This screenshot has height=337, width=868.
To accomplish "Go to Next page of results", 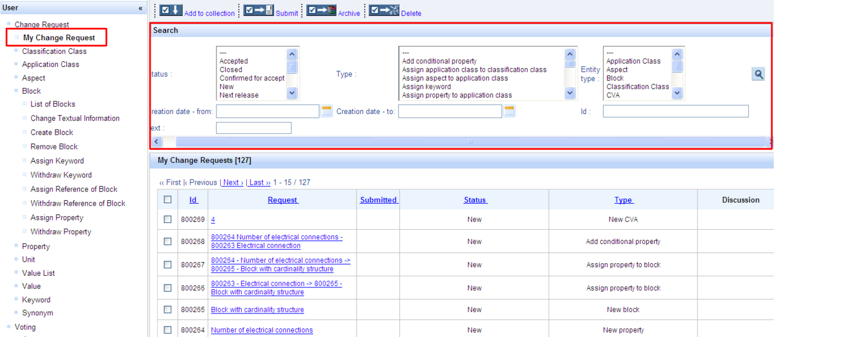I will [x=233, y=183].
